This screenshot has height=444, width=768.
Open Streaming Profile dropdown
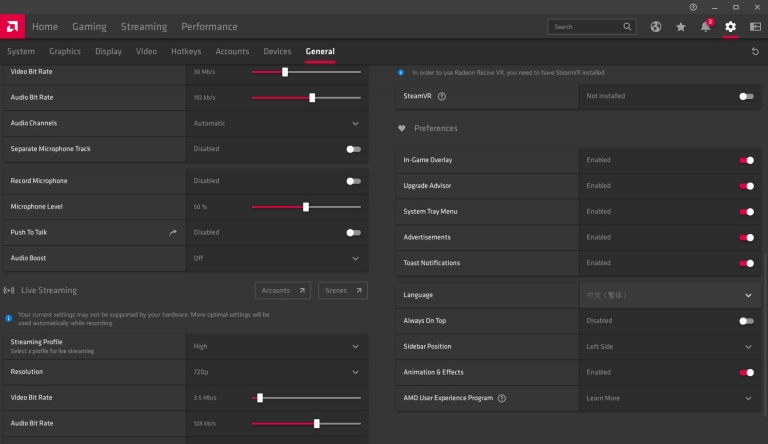point(277,346)
